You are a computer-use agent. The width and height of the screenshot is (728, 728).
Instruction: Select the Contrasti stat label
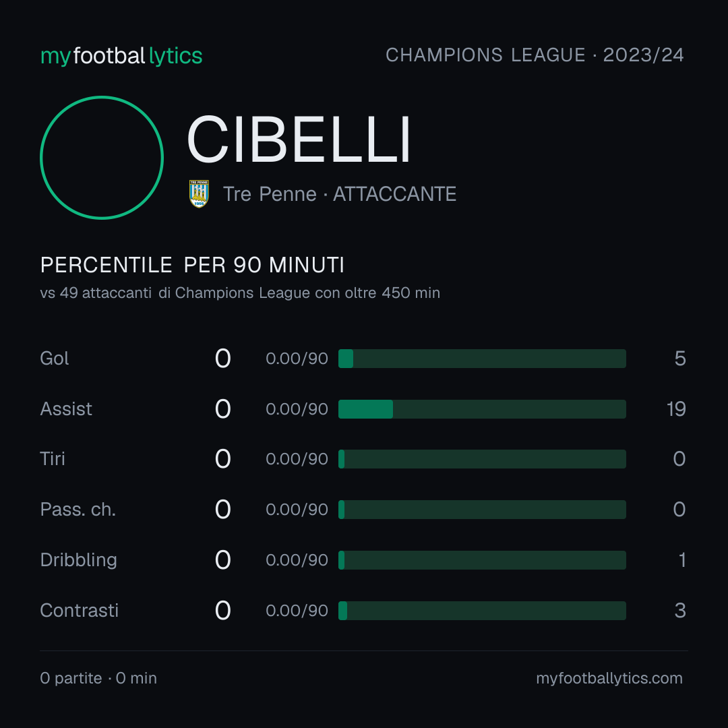click(x=80, y=611)
